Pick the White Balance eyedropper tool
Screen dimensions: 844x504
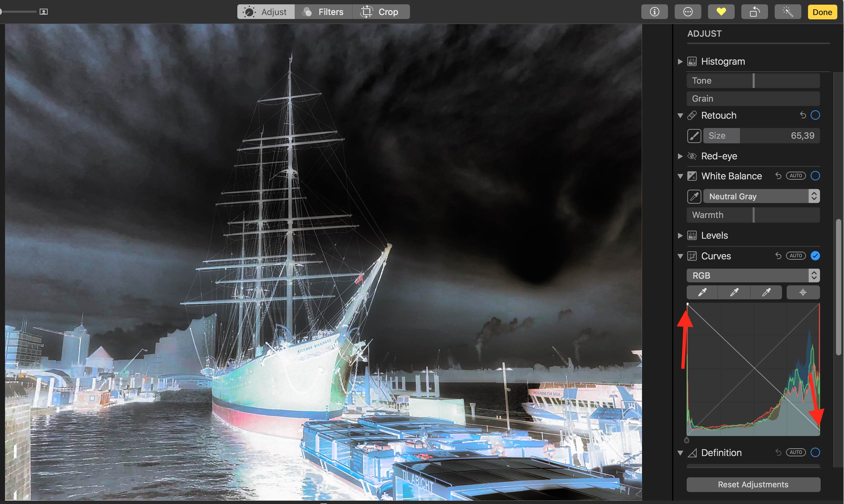click(x=694, y=196)
